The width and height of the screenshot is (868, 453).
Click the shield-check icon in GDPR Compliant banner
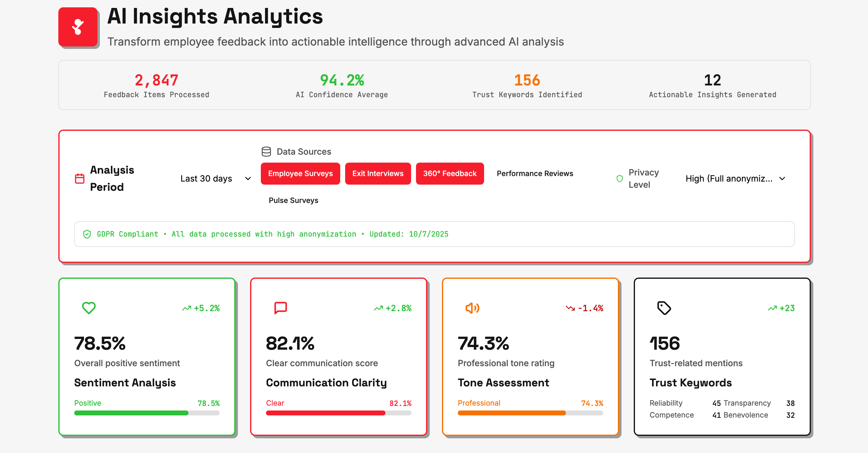(87, 234)
